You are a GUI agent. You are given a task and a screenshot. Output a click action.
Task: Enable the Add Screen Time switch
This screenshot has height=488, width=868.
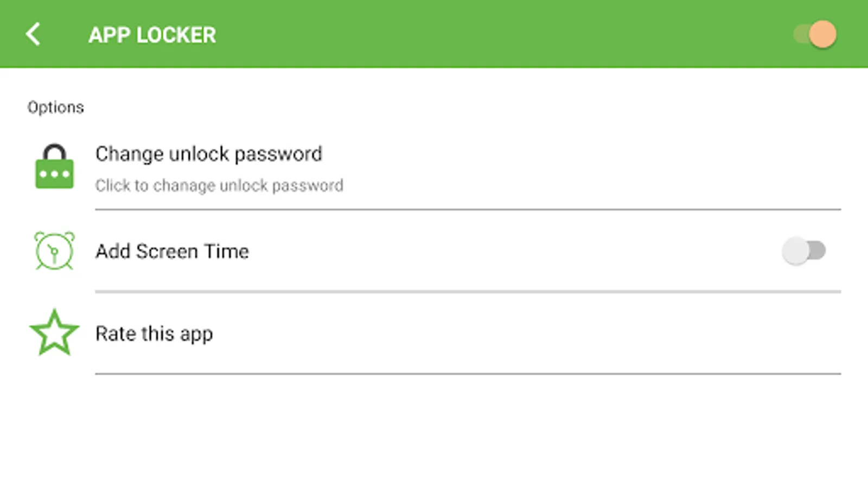tap(803, 251)
